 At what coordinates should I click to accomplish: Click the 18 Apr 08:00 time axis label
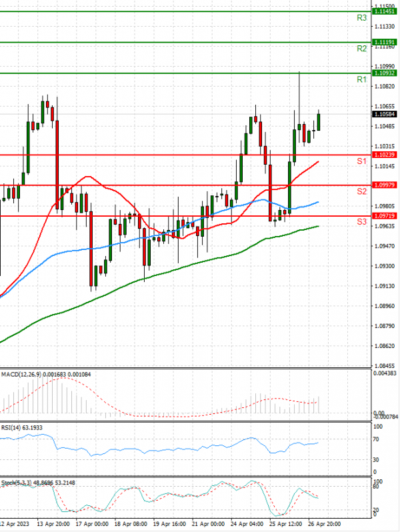(x=131, y=524)
